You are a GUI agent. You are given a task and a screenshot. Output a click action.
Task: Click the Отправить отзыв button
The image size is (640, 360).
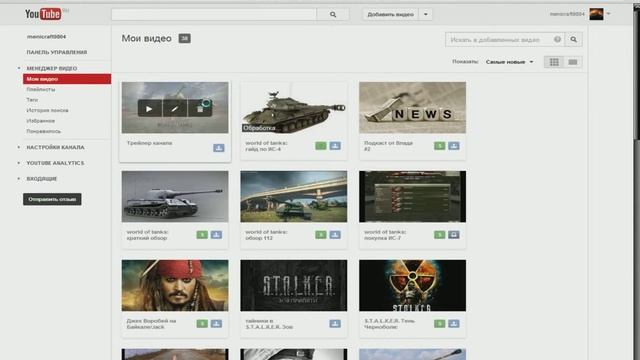click(52, 199)
